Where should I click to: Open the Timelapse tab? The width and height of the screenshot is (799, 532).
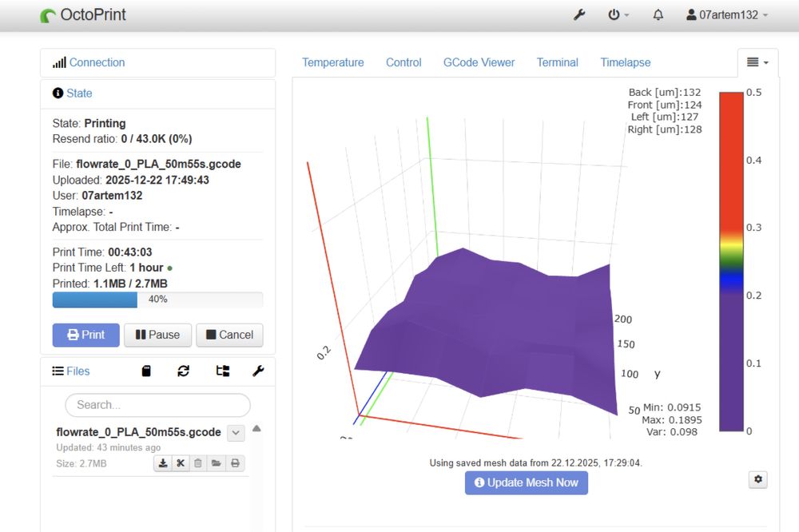(626, 62)
